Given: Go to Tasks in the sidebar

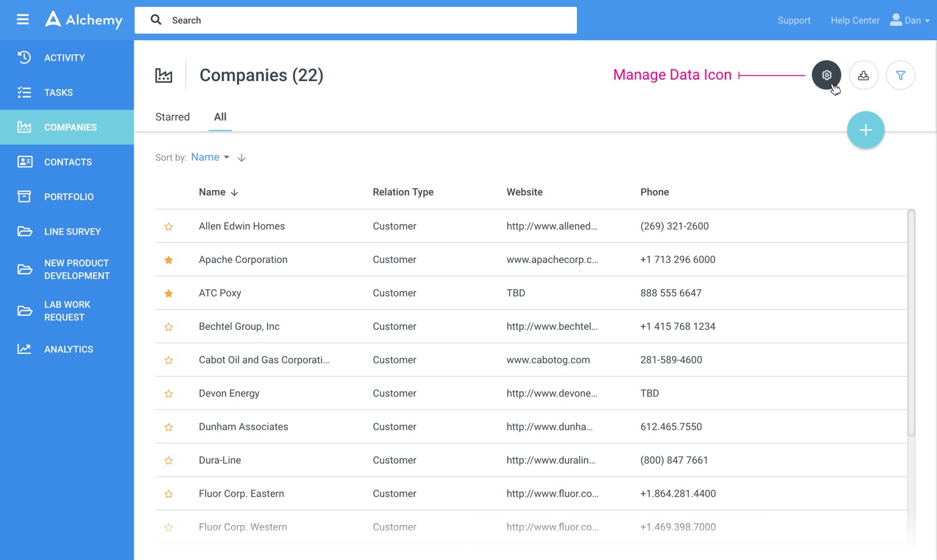Looking at the screenshot, I should coord(67,92).
